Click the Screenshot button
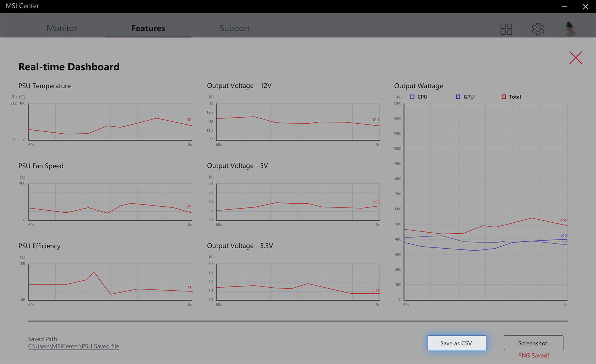Viewport: 596px width, 364px height. pos(533,343)
